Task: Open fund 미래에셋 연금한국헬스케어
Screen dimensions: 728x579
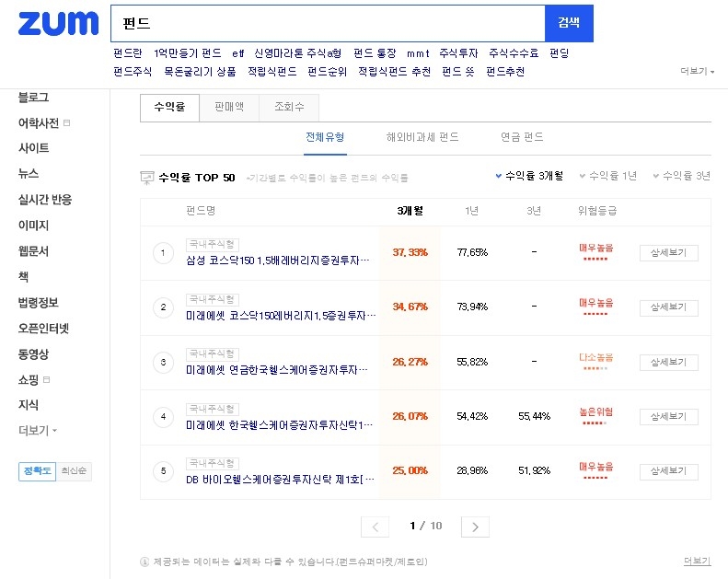Action: tap(277, 370)
